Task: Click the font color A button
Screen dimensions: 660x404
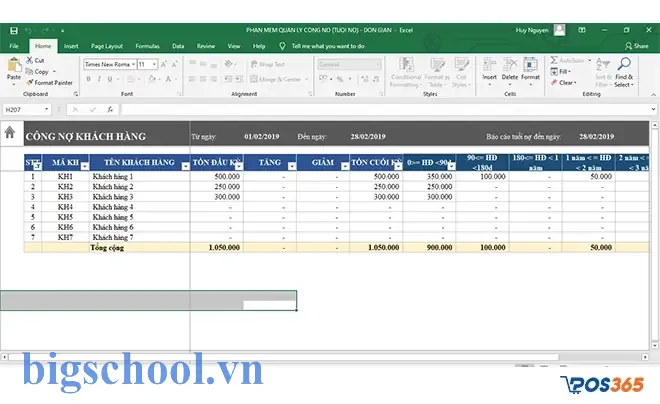Action: pyautogui.click(x=168, y=79)
